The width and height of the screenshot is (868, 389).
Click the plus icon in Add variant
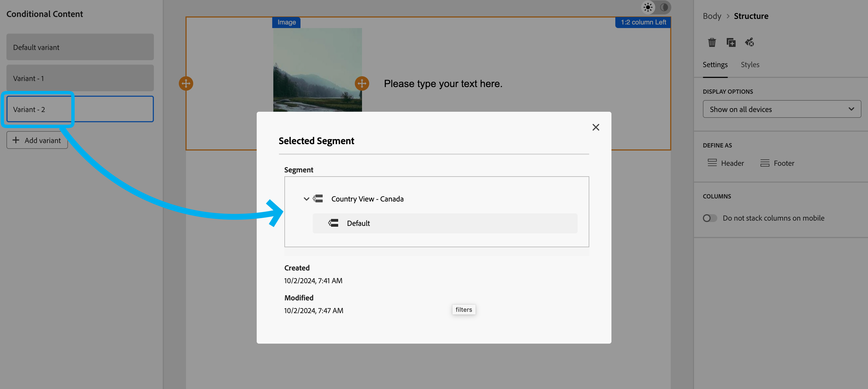(16, 140)
